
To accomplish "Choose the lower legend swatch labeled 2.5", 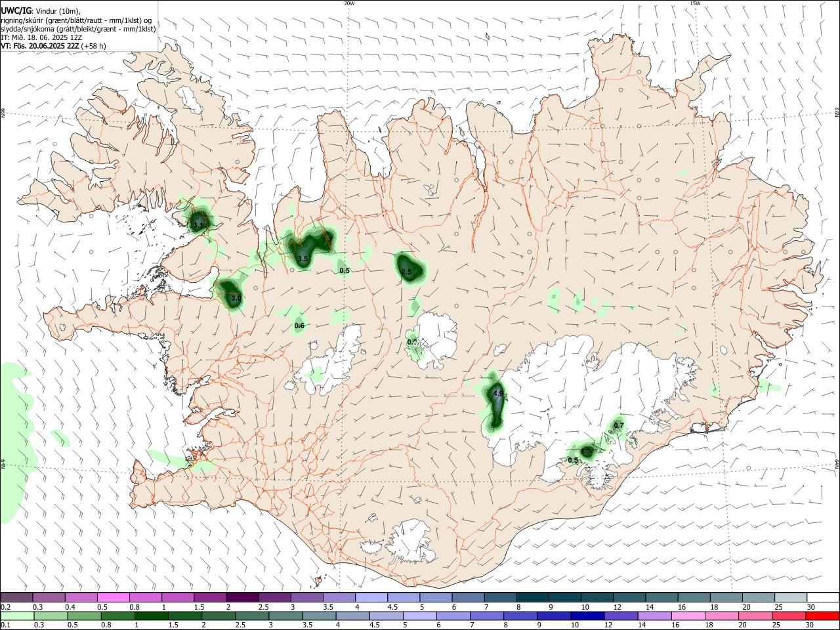I will click(x=252, y=616).
